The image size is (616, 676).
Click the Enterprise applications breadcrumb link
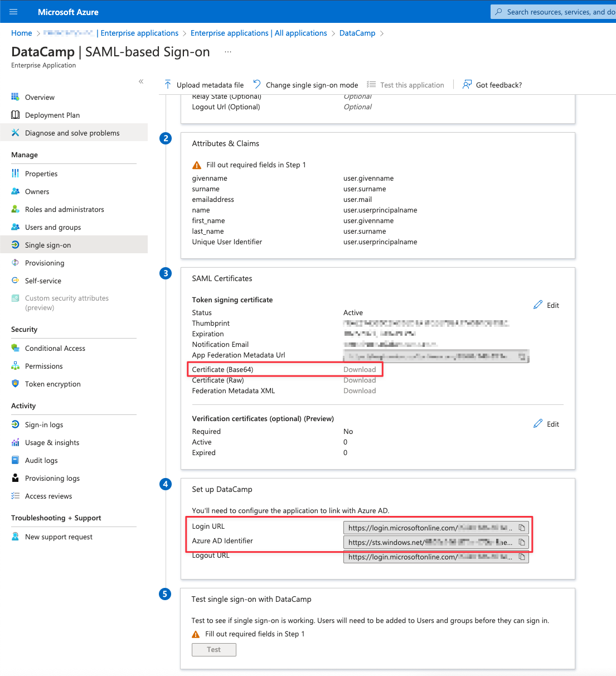(x=139, y=33)
